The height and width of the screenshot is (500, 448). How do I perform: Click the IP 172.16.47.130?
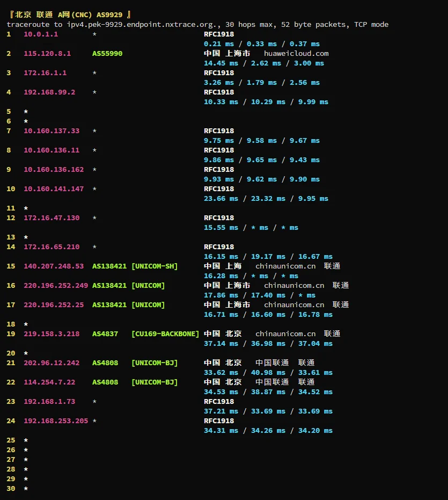point(52,218)
